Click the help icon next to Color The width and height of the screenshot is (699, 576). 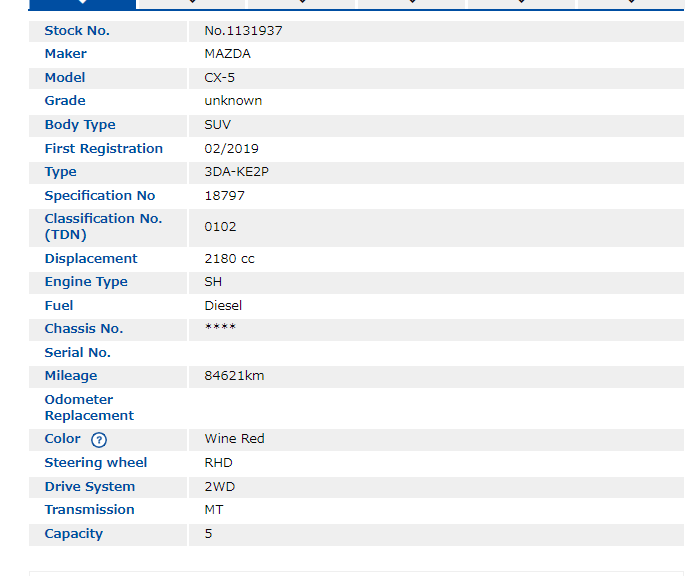(99, 440)
